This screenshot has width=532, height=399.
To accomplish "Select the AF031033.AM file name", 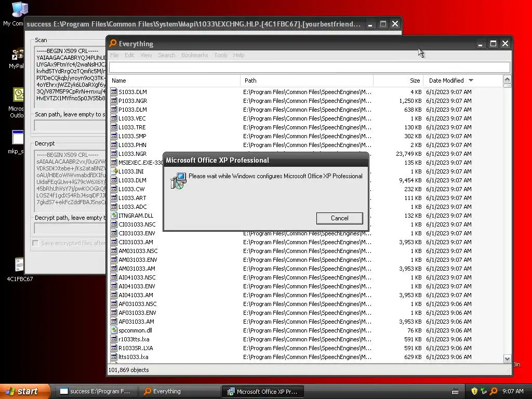I will pos(137,321).
